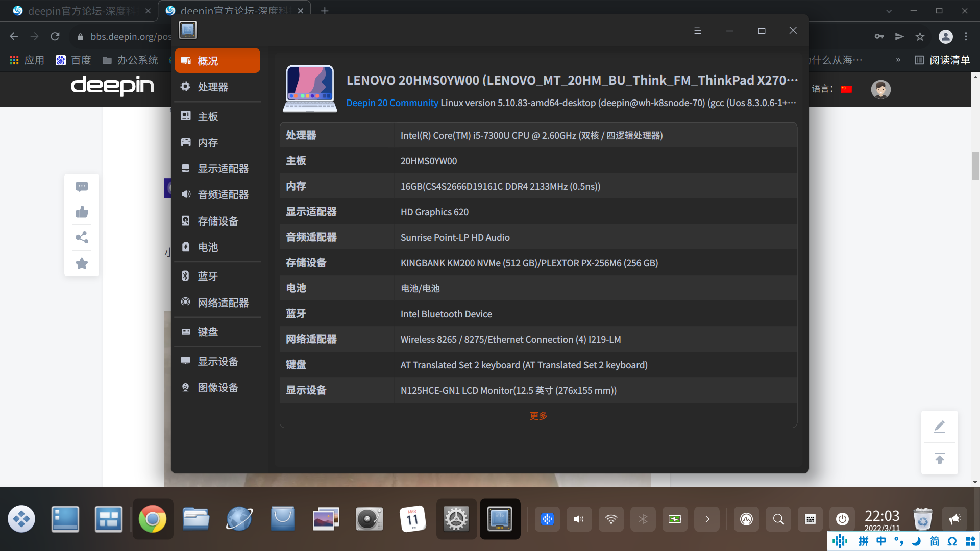
Task: Expand the bookmarks overflow chevron
Action: coord(898,60)
